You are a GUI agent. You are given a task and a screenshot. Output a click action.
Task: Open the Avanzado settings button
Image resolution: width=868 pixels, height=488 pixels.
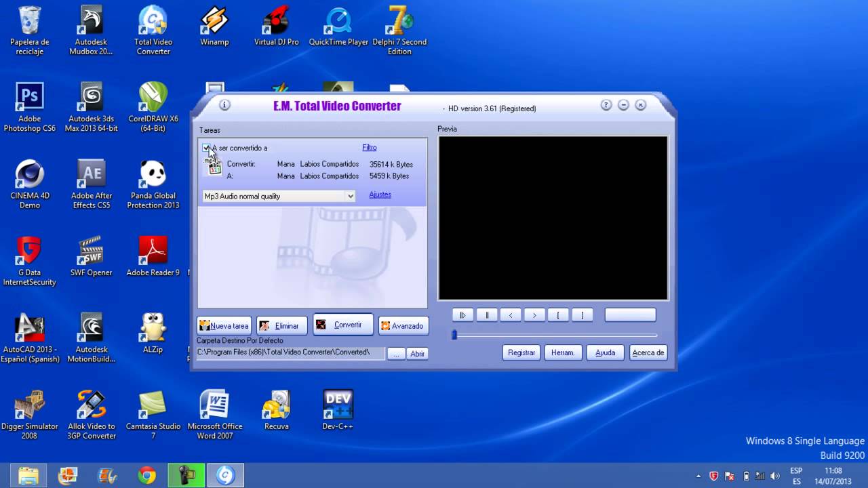pos(403,325)
